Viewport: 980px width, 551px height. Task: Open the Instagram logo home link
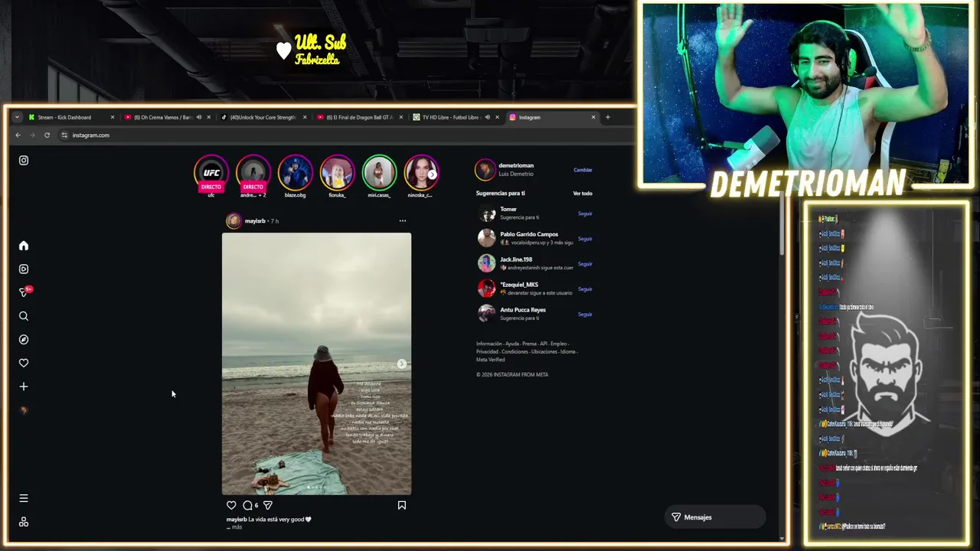point(24,161)
